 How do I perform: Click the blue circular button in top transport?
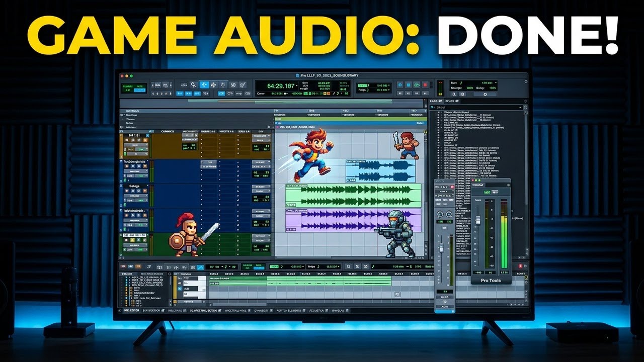tap(399, 85)
